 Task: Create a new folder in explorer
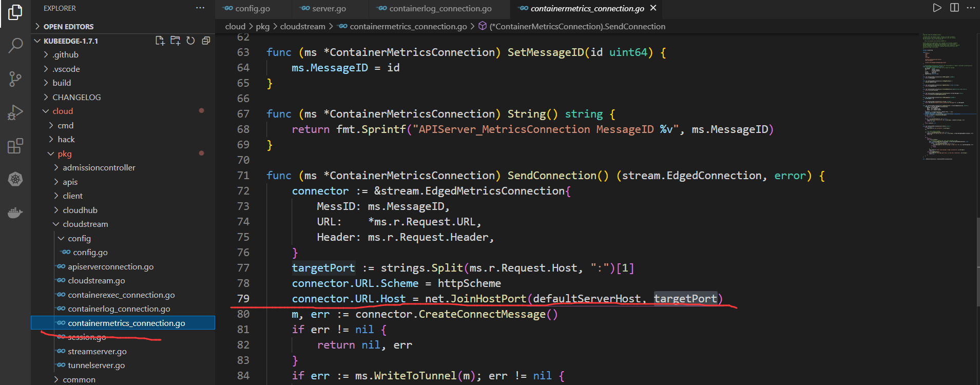tap(175, 41)
